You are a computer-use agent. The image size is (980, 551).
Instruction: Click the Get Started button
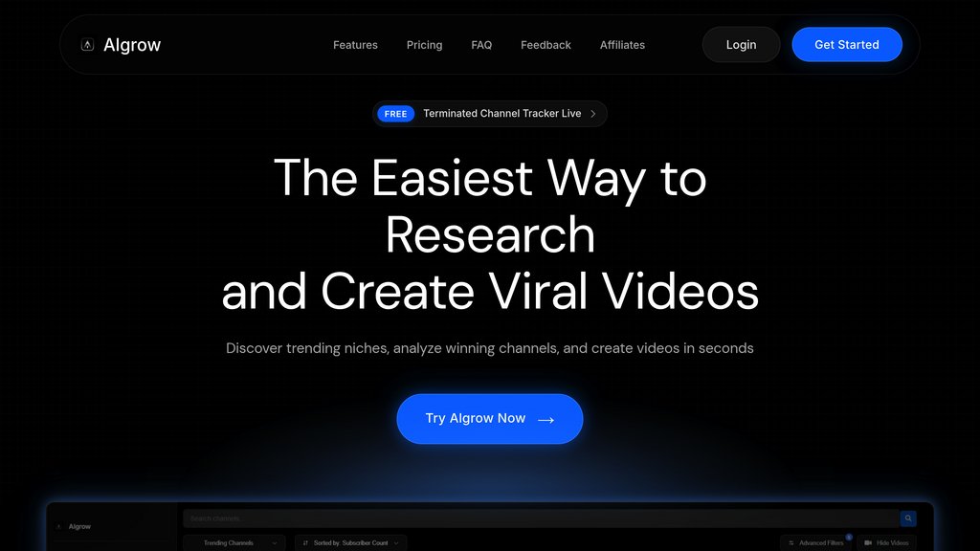click(846, 45)
